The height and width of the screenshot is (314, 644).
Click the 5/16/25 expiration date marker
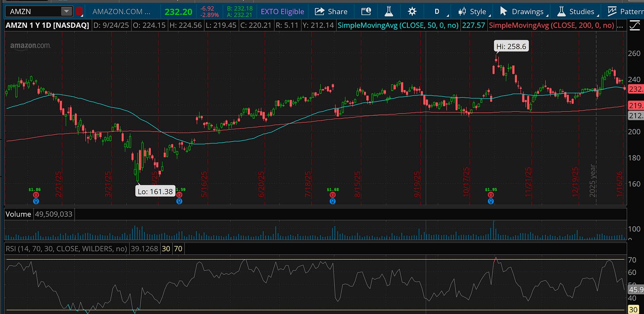pos(203,184)
